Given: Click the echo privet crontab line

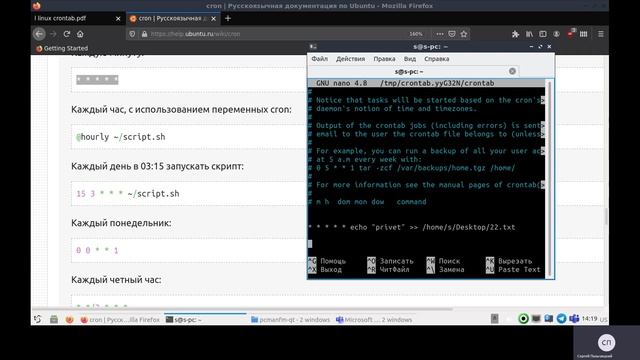Looking at the screenshot, I should click(411, 227).
